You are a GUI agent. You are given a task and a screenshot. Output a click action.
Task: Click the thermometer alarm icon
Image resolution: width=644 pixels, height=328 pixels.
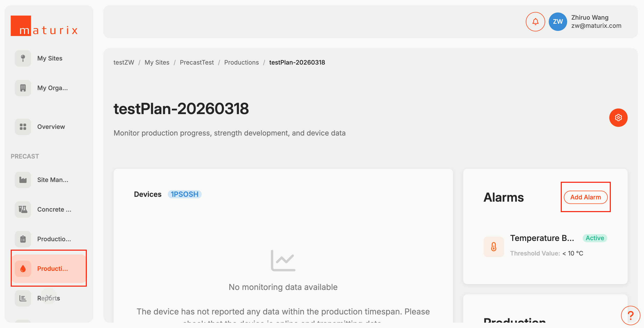pyautogui.click(x=494, y=247)
